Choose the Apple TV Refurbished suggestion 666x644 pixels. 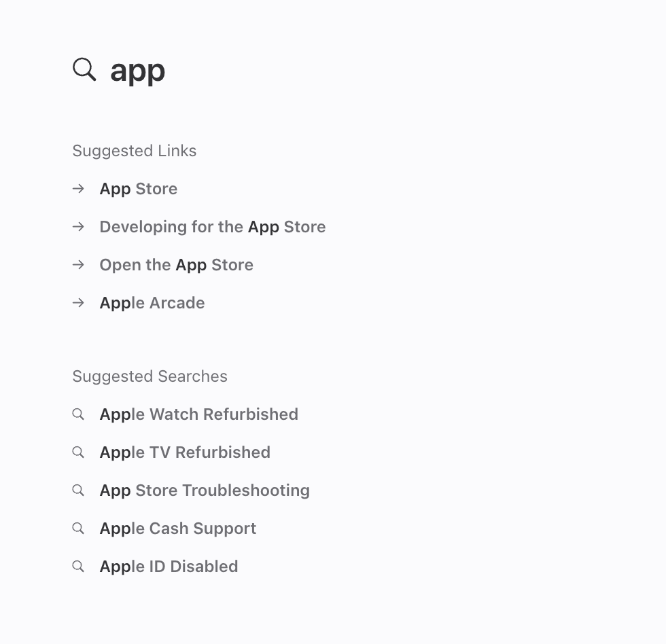(185, 452)
